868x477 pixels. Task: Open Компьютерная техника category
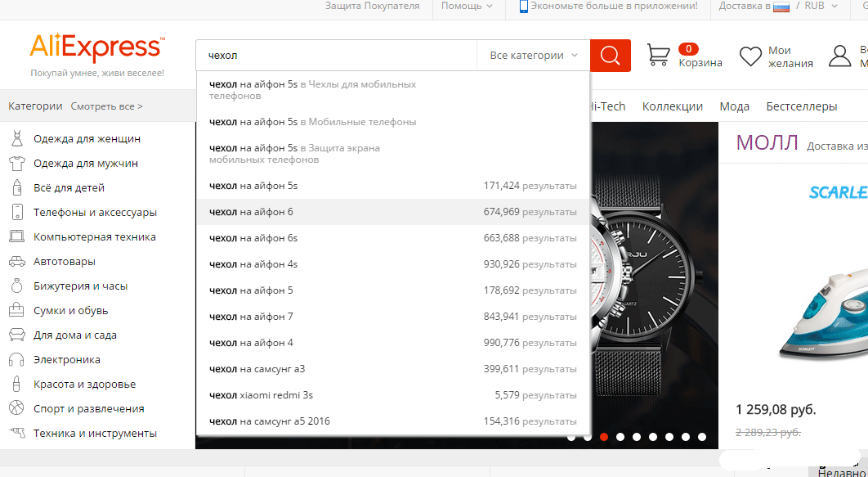coord(95,237)
